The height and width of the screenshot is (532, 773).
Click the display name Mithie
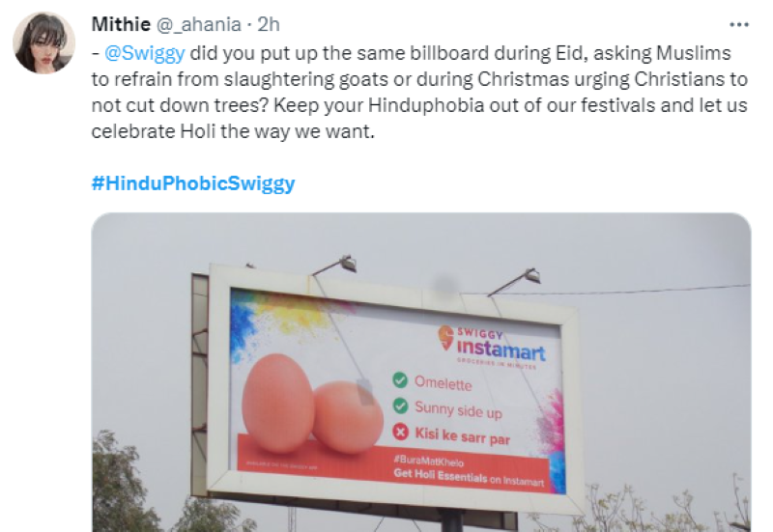pos(122,24)
